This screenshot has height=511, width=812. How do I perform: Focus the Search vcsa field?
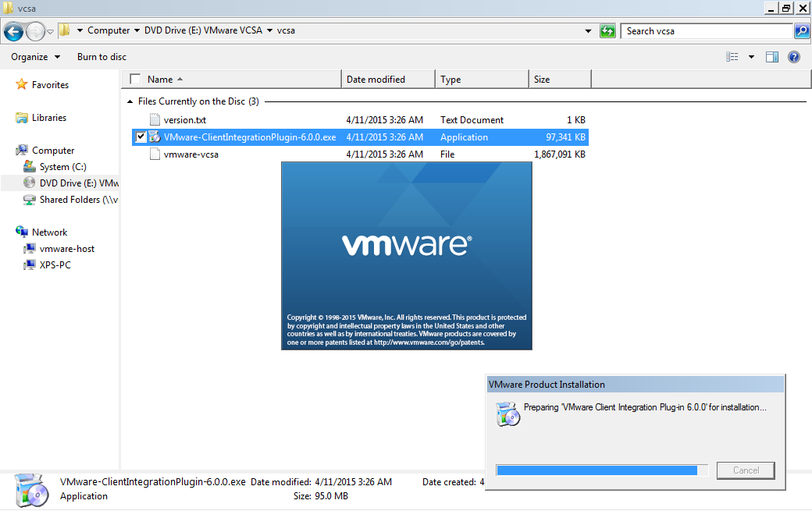click(x=707, y=31)
